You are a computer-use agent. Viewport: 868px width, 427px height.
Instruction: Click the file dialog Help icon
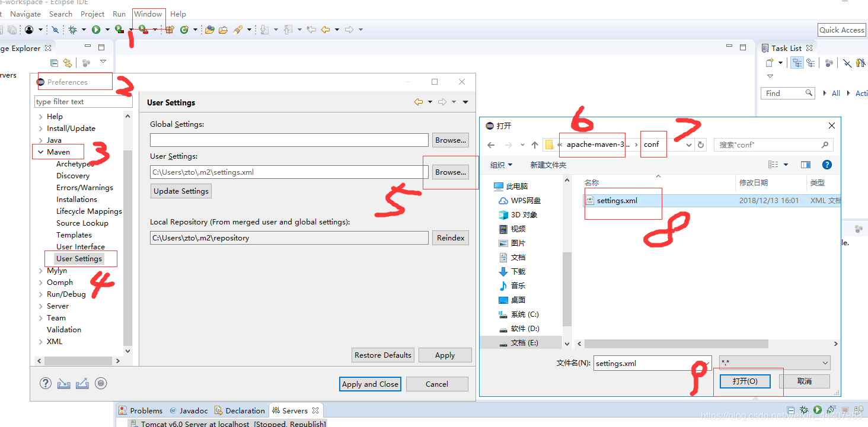(x=827, y=165)
